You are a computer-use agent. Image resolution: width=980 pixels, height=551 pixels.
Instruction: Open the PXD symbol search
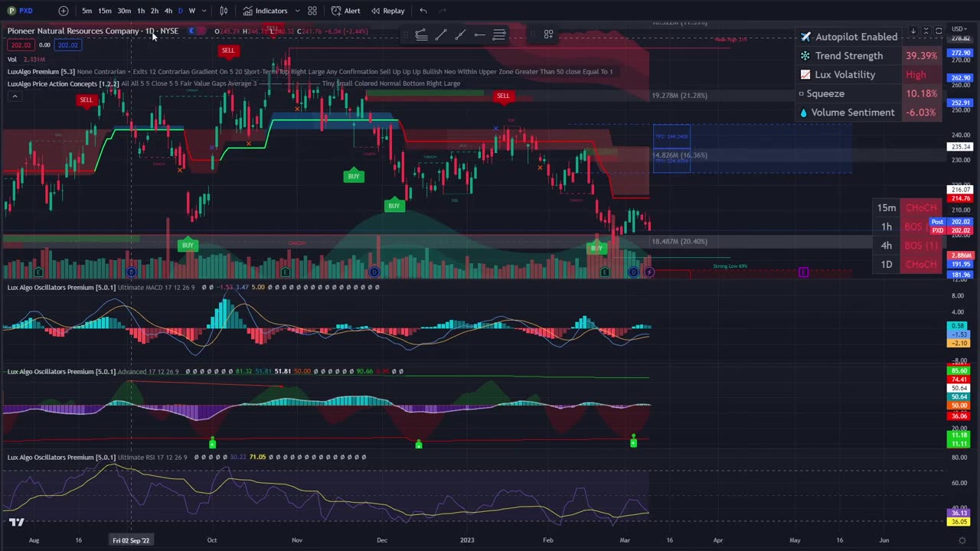pos(20,11)
